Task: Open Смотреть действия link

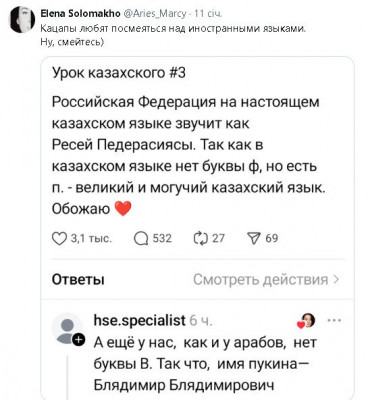Action: [x=266, y=279]
